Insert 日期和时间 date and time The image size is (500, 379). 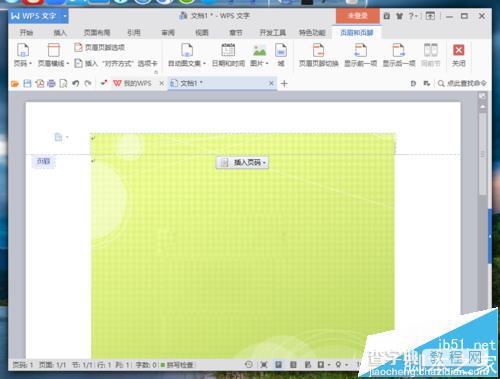pos(228,55)
